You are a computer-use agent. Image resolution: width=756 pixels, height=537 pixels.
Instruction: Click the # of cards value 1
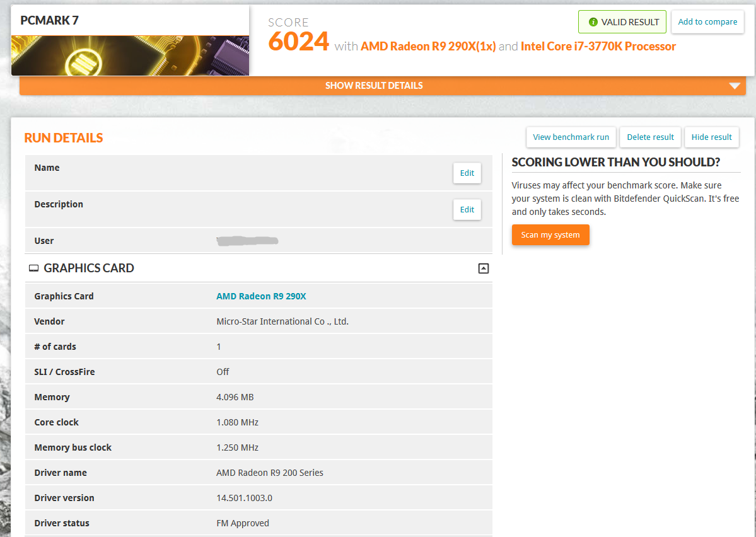tap(218, 347)
